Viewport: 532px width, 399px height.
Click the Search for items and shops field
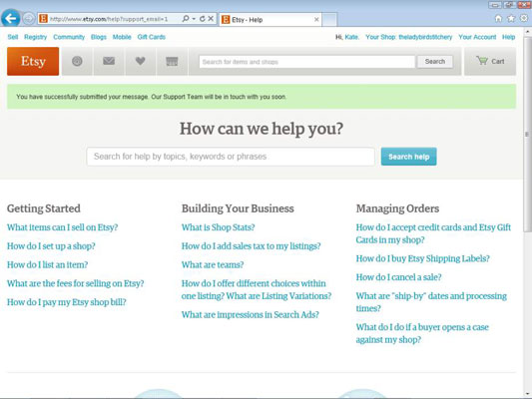pos(306,62)
